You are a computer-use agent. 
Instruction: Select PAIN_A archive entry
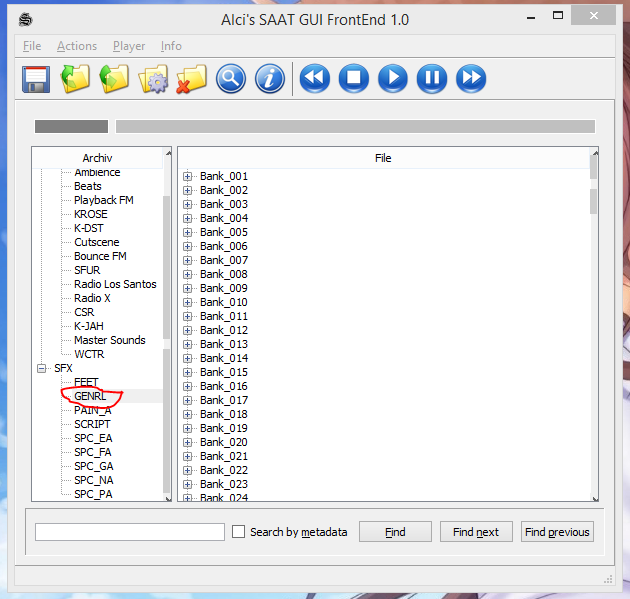point(93,410)
